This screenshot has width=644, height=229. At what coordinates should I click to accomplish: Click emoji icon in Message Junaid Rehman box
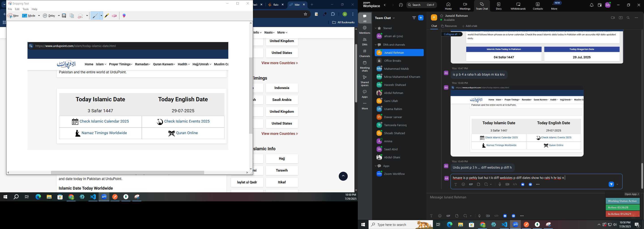[x=440, y=216]
